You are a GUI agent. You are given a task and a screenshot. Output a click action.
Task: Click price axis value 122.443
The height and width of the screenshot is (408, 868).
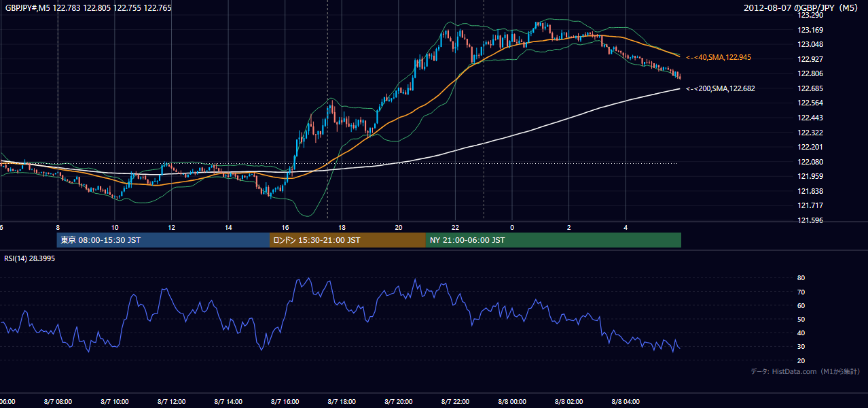click(810, 118)
